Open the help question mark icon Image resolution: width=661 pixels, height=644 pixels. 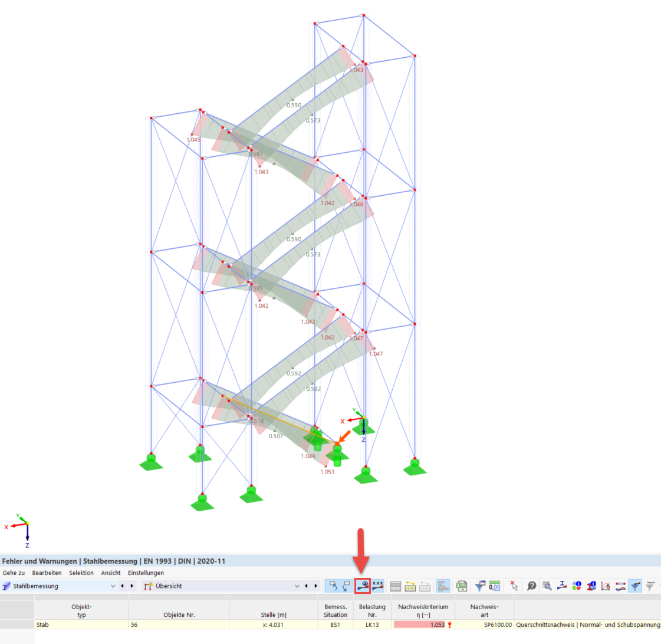click(x=532, y=586)
